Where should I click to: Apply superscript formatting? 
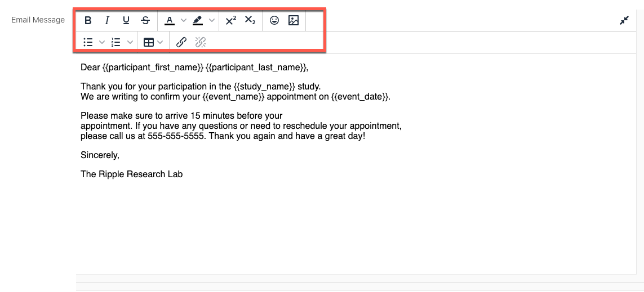pyautogui.click(x=231, y=20)
